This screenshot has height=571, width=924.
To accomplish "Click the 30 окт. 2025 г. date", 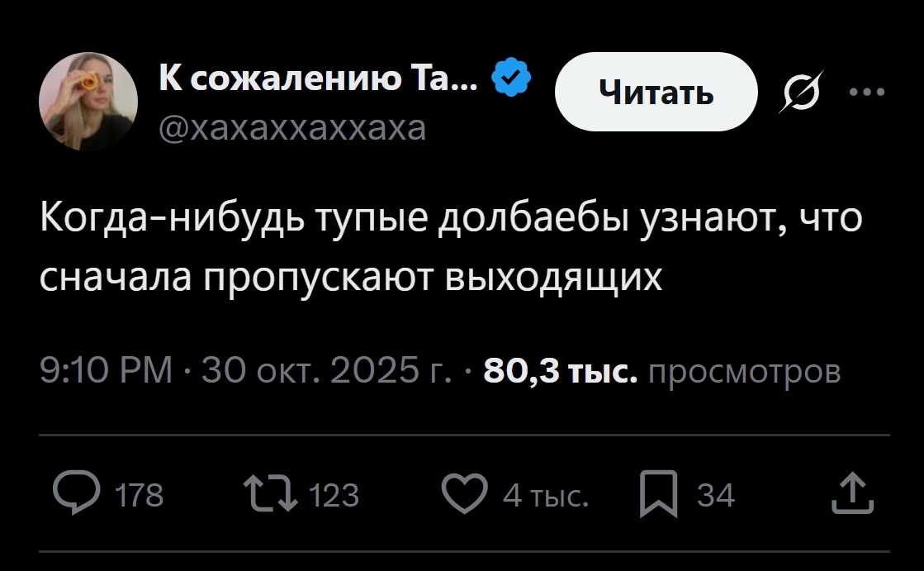I will 326,371.
